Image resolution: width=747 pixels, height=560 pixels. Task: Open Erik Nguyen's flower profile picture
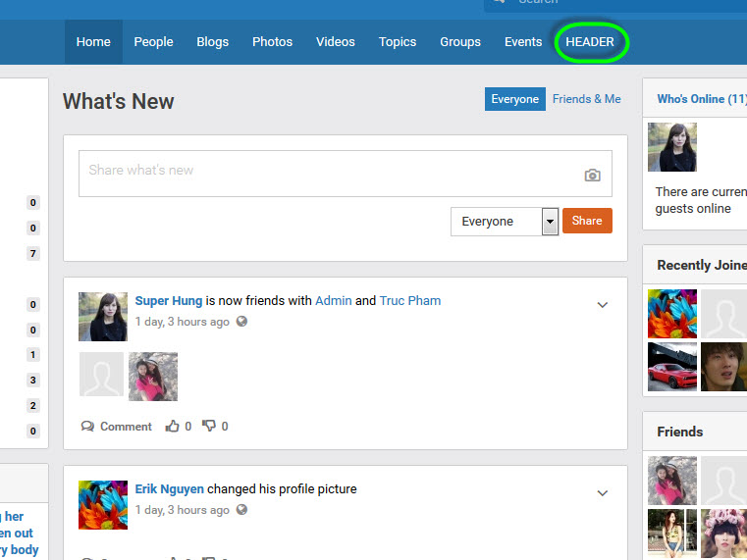pyautogui.click(x=103, y=505)
